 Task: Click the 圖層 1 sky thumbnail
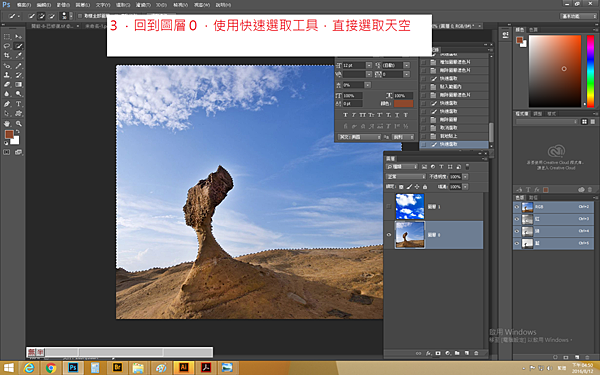click(410, 207)
